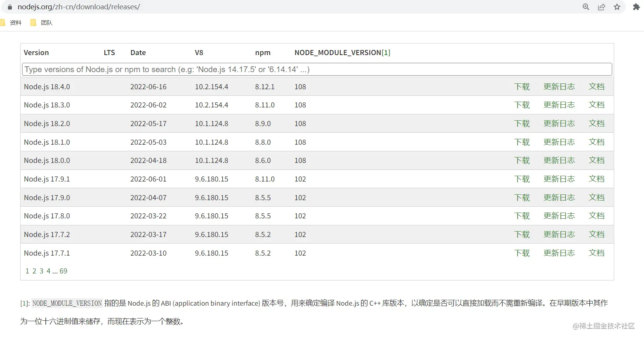Viewport: 644px width, 339px height.
Task: Open docs for Node.js 17.9.1
Action: coord(596,179)
